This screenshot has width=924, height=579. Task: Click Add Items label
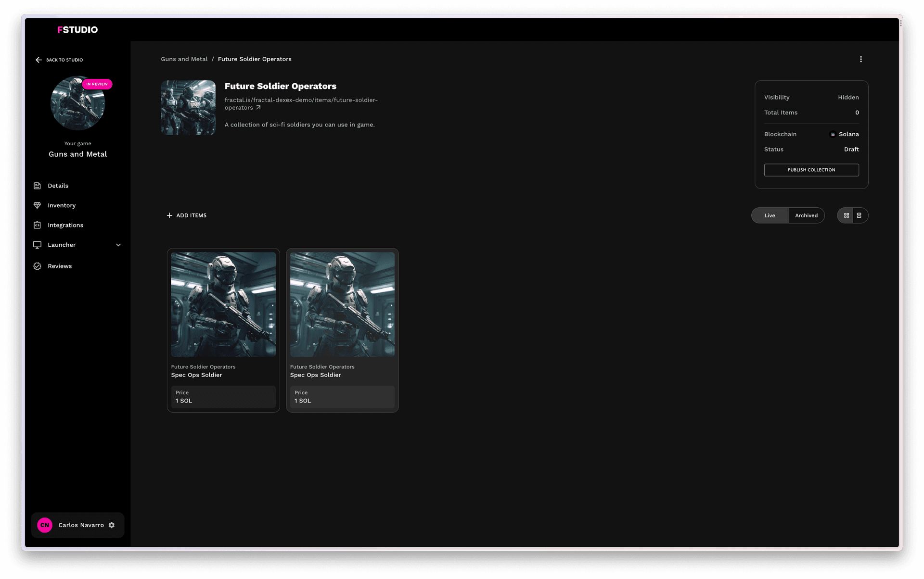[x=192, y=215]
